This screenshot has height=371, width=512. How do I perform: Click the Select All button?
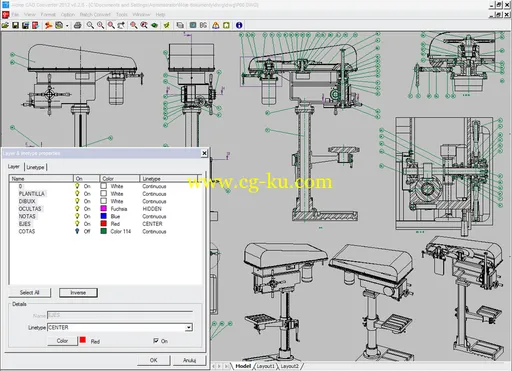29,292
